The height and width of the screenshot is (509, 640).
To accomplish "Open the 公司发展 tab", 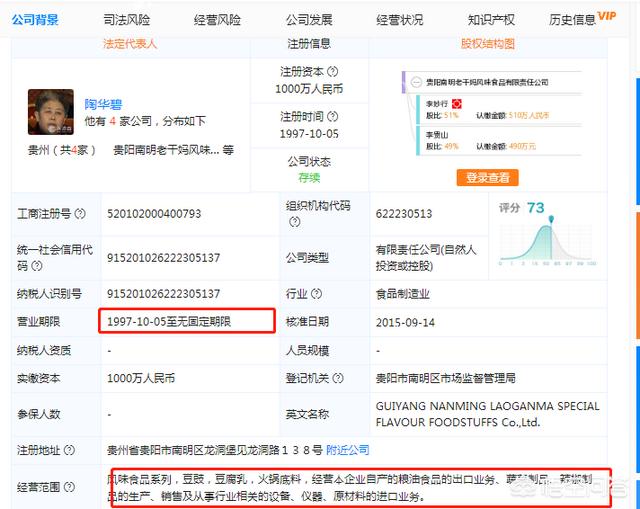I will coord(309,20).
